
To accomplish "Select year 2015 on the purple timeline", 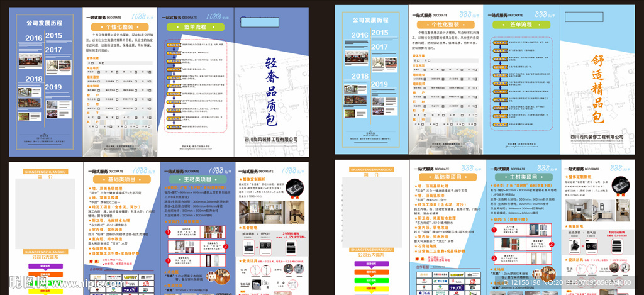I will [54, 35].
